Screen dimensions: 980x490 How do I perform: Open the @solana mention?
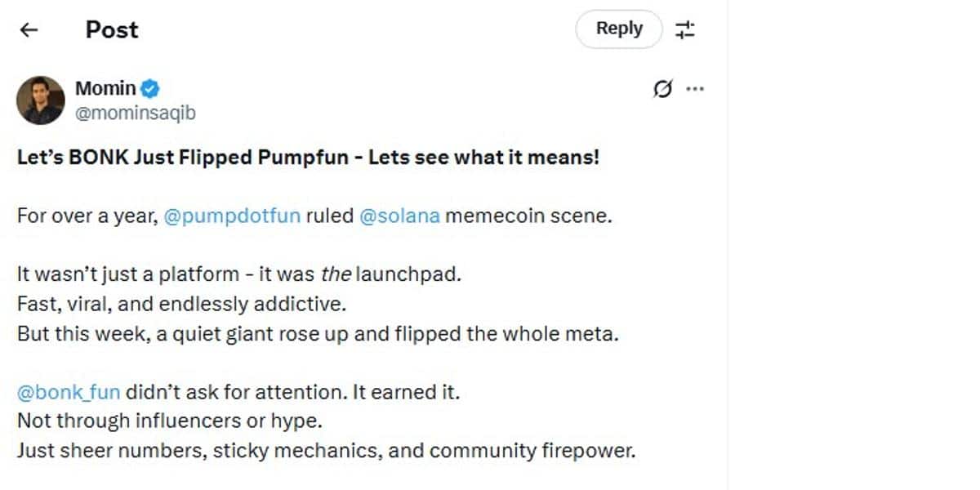399,216
